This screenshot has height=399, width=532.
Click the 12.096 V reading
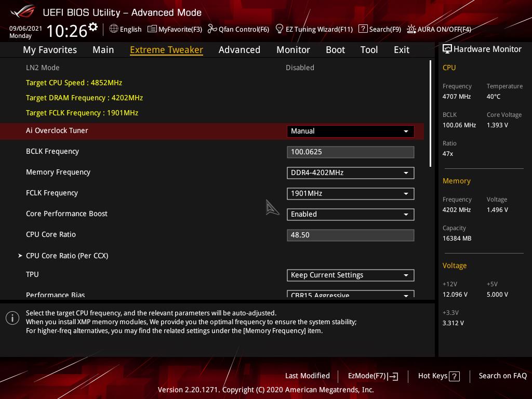point(455,294)
